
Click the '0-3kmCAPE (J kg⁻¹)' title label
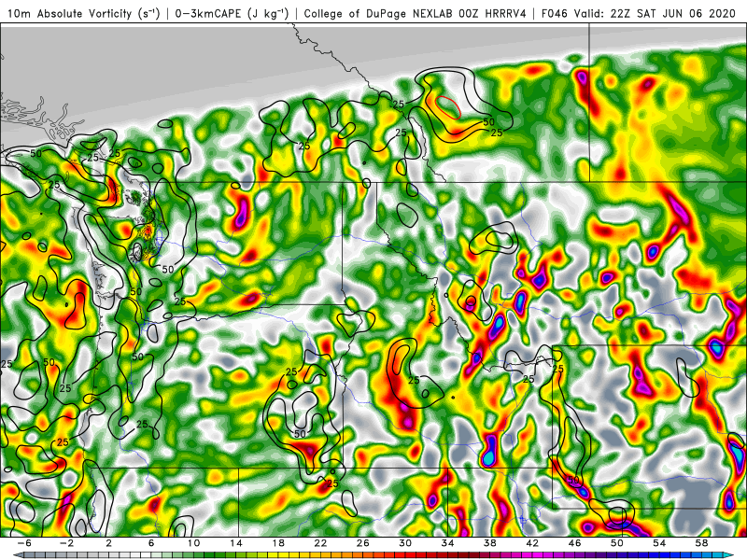[x=232, y=14]
